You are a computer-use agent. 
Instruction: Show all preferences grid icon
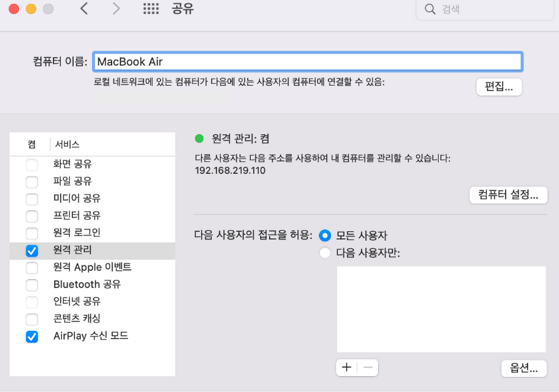click(151, 9)
